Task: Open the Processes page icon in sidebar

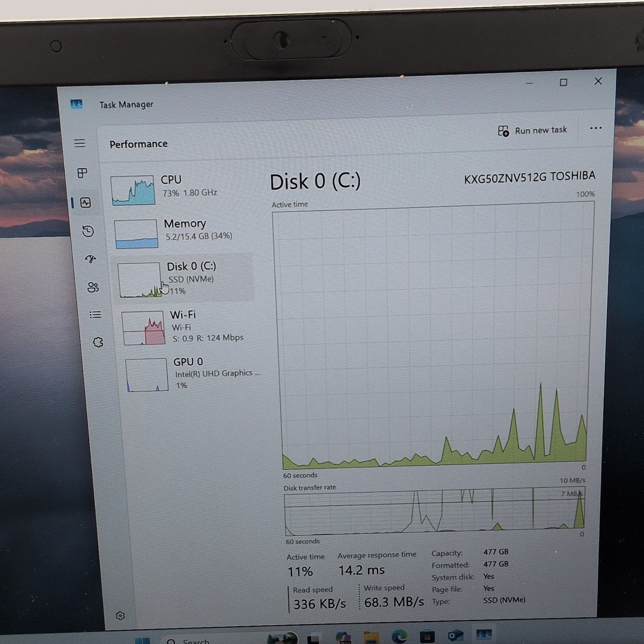Action: 82,173
